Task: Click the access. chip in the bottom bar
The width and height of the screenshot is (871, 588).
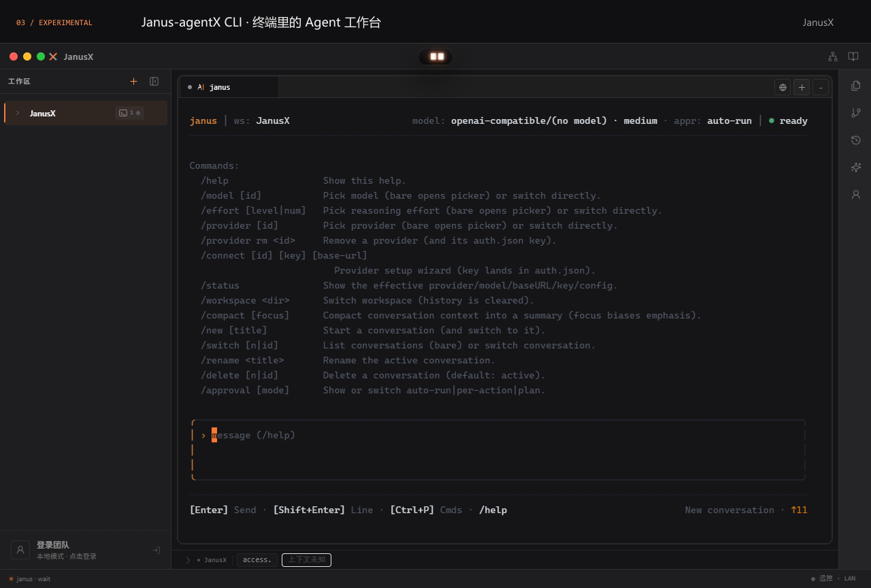Action: pos(257,560)
